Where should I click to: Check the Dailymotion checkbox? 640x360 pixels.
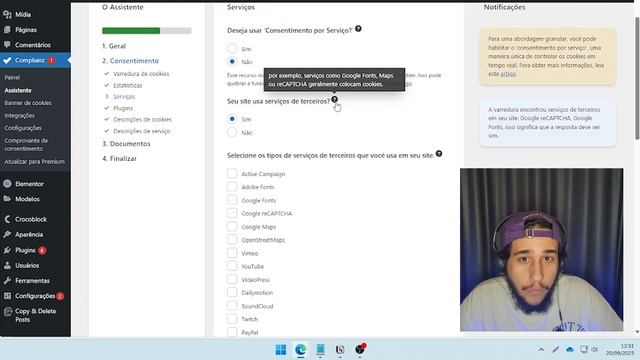(x=232, y=292)
